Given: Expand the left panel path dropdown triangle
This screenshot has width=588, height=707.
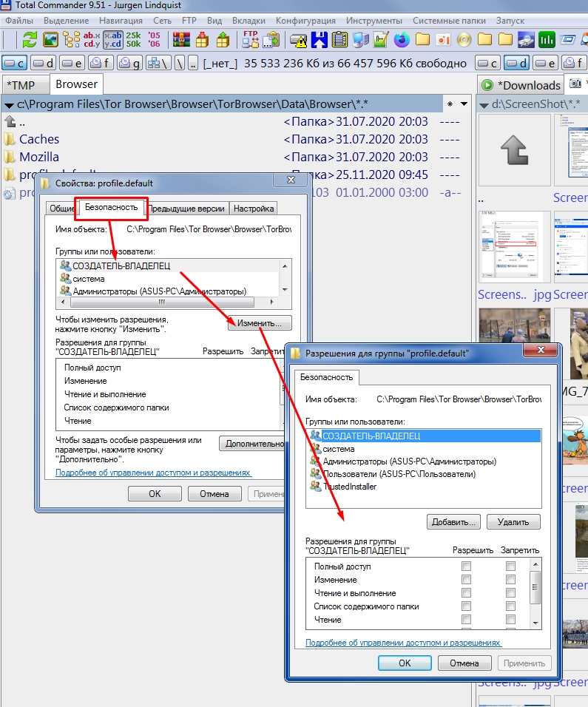Looking at the screenshot, I should point(9,105).
